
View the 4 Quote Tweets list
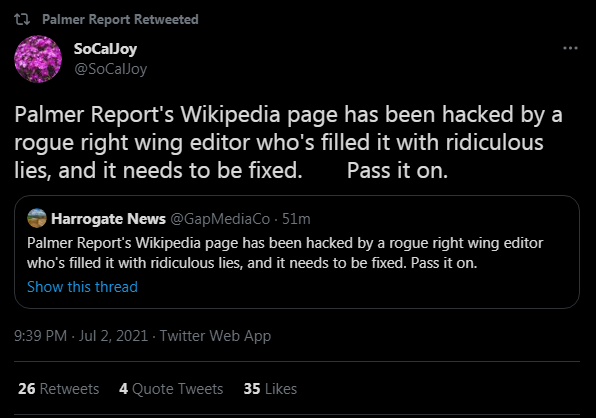171,388
